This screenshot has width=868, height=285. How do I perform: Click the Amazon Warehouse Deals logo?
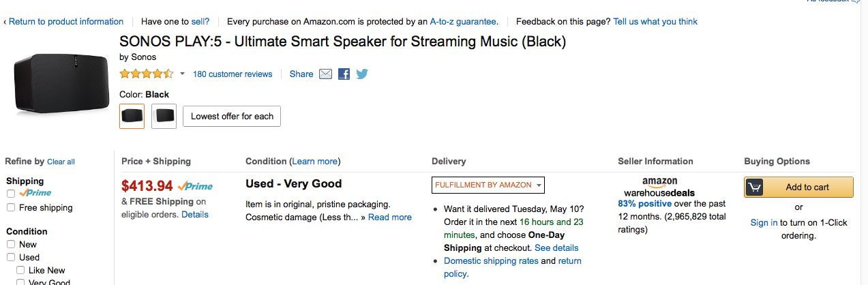point(659,187)
